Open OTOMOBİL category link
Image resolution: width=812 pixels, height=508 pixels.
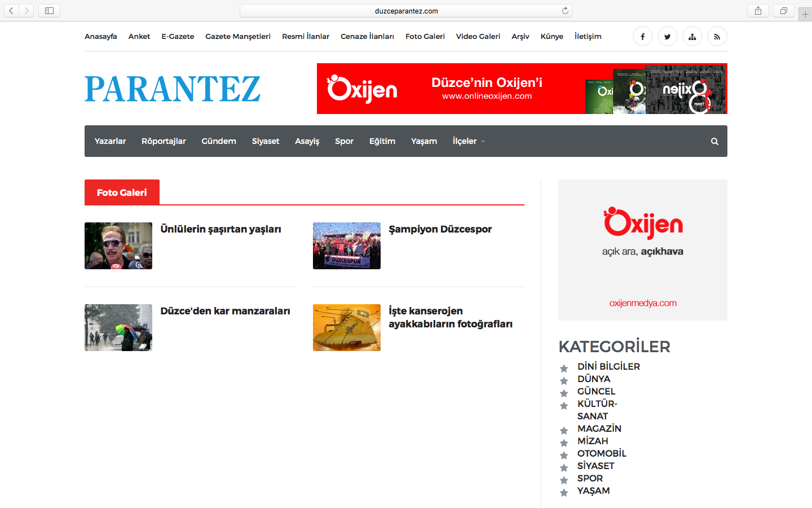[x=602, y=453]
